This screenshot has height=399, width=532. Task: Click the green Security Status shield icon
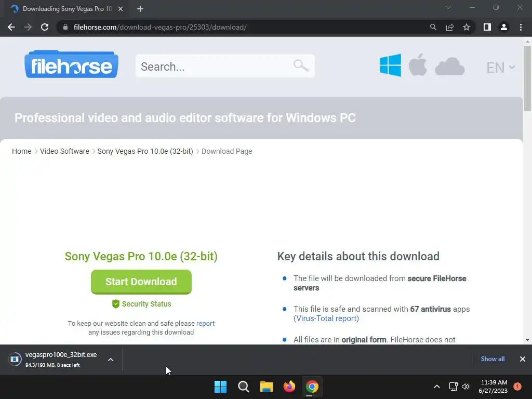coord(116,304)
